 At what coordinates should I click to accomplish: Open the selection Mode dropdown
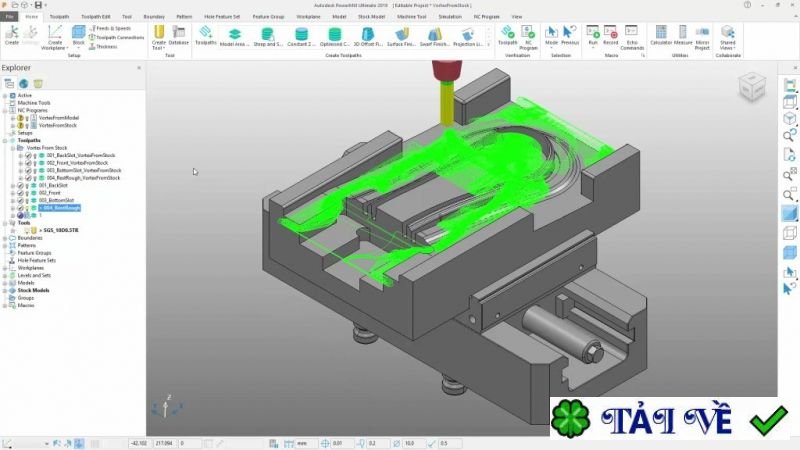pos(552,48)
